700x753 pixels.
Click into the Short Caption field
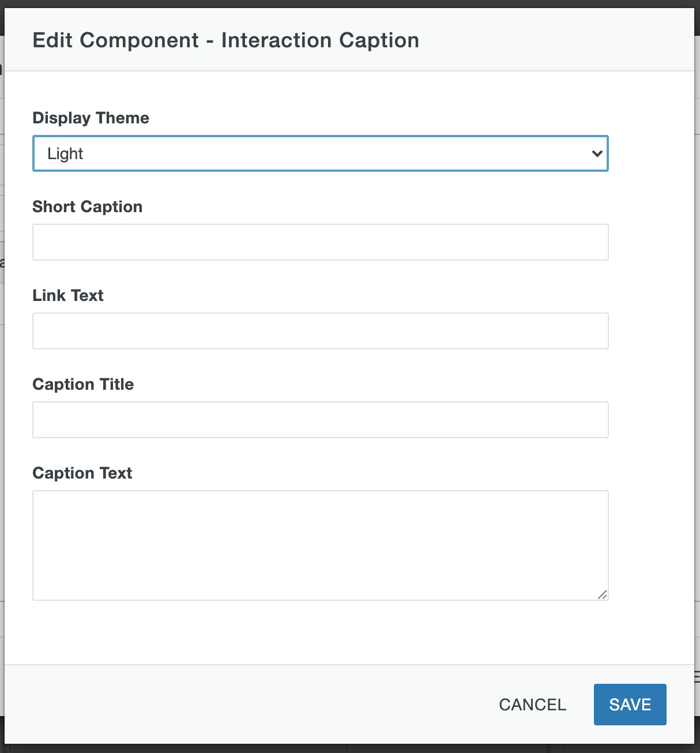point(321,242)
